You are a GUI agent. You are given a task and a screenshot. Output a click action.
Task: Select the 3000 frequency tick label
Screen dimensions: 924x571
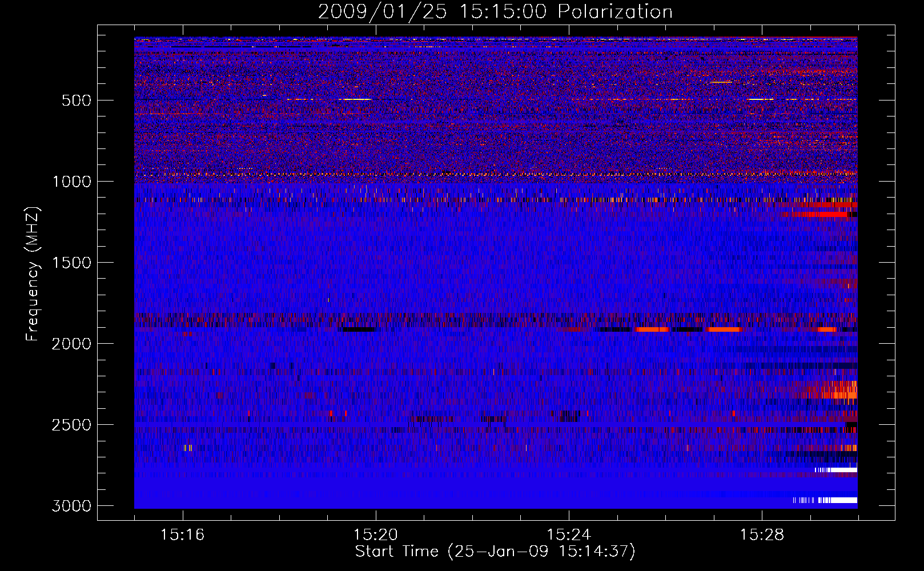pyautogui.click(x=71, y=506)
